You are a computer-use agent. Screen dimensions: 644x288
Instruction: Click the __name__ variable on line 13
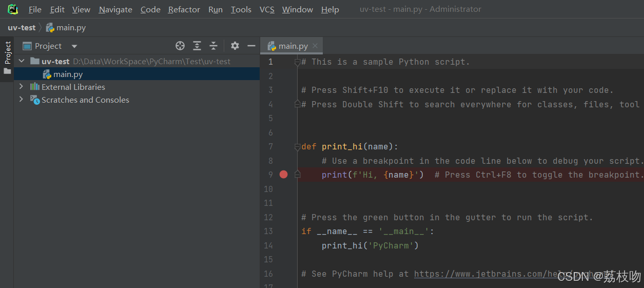[337, 231]
